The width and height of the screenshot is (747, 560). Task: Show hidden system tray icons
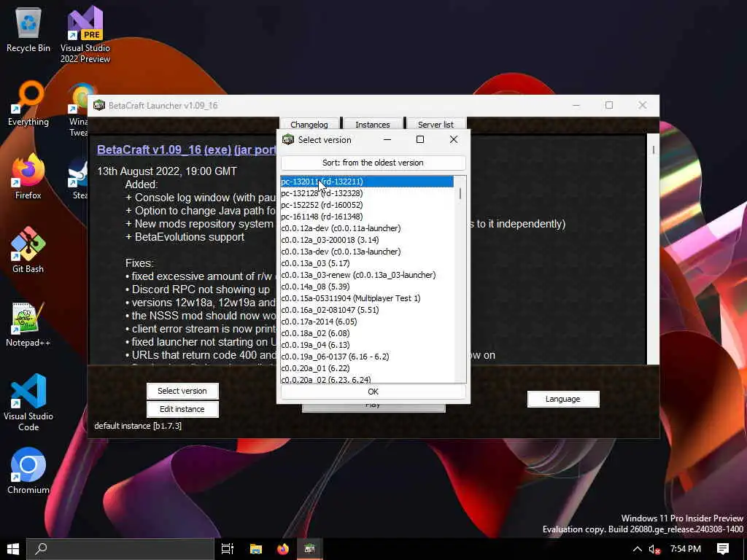(637, 549)
